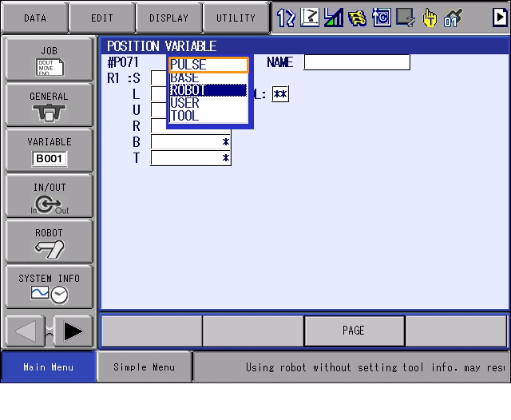
Task: Open the ROBOT sidebar button
Action: [49, 241]
